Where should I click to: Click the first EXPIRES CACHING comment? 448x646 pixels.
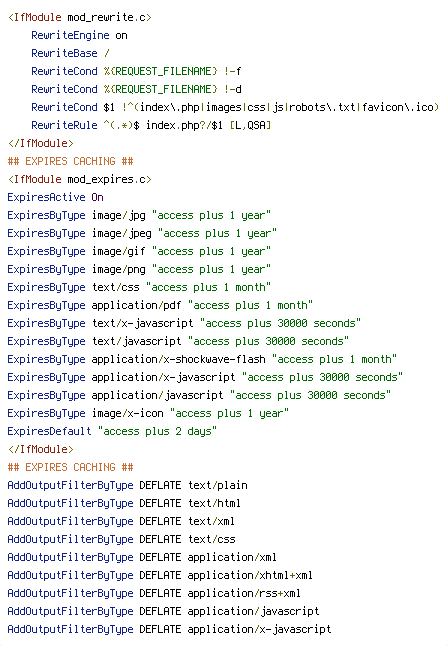click(x=70, y=161)
